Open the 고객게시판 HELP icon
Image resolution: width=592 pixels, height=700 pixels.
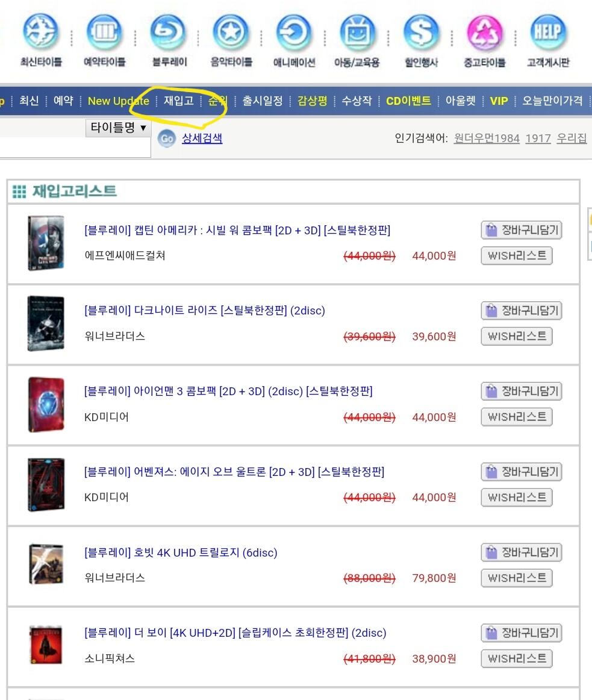pos(548,32)
